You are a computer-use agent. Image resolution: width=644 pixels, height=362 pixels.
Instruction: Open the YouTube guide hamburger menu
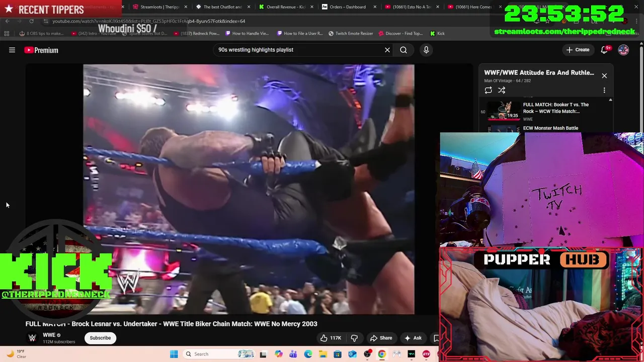coord(12,50)
